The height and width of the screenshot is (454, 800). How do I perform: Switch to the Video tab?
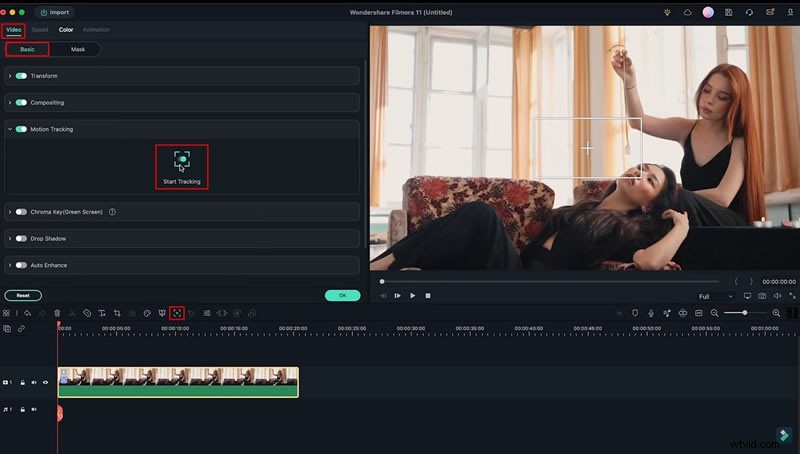14,30
